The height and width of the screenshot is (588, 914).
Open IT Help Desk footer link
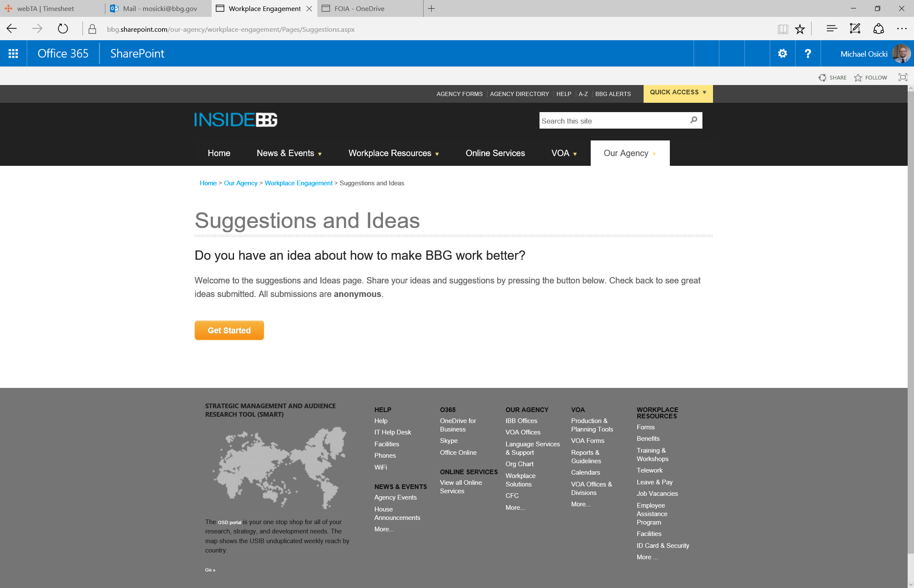pyautogui.click(x=392, y=432)
